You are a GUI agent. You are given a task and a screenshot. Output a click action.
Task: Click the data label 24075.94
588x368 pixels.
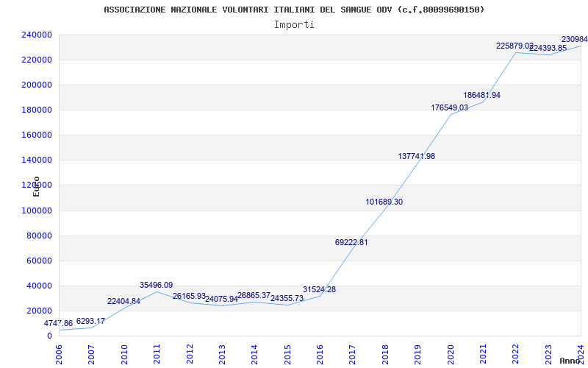(221, 300)
